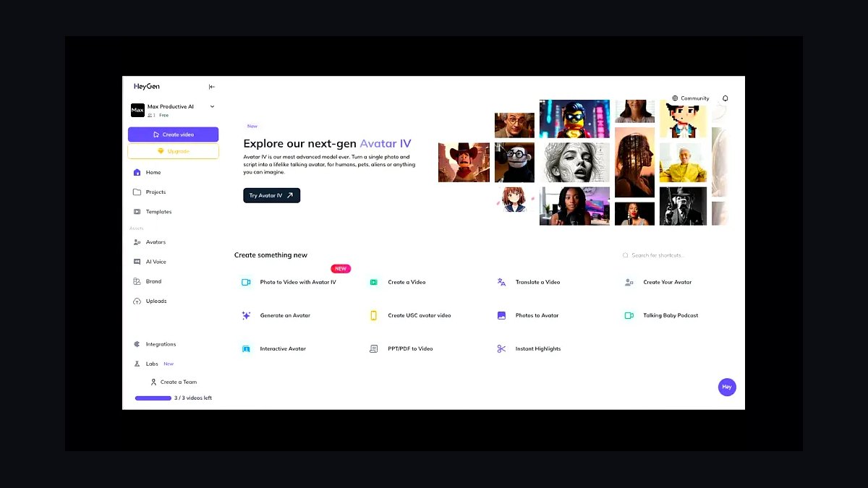
Task: Click the Create UGC avatar phone icon
Action: [x=374, y=315]
